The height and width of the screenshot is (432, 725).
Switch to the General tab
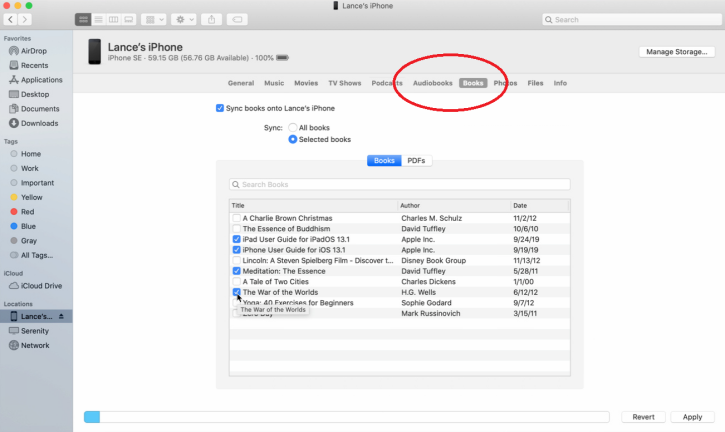(241, 83)
